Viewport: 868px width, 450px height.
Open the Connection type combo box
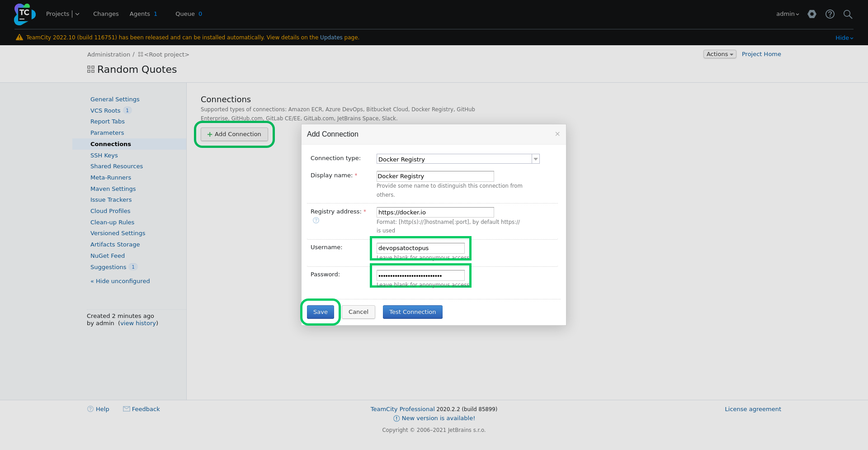458,159
